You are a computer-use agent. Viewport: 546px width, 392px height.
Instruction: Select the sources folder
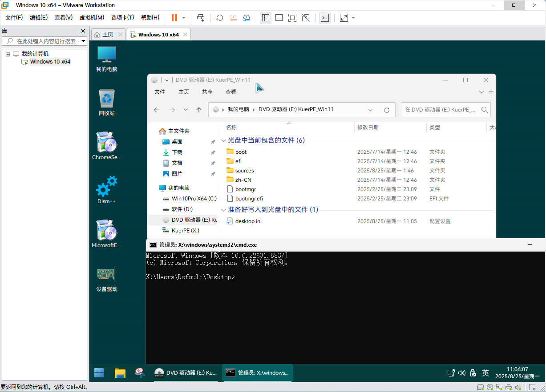coord(244,171)
